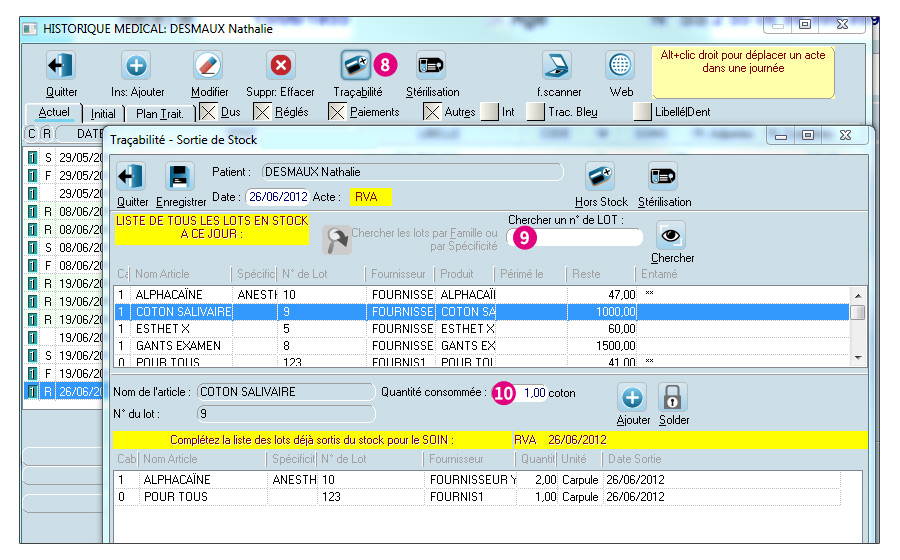Click the Reste value 60,00 for ESTHET X
The width and height of the screenshot is (900, 560).
pos(622,329)
